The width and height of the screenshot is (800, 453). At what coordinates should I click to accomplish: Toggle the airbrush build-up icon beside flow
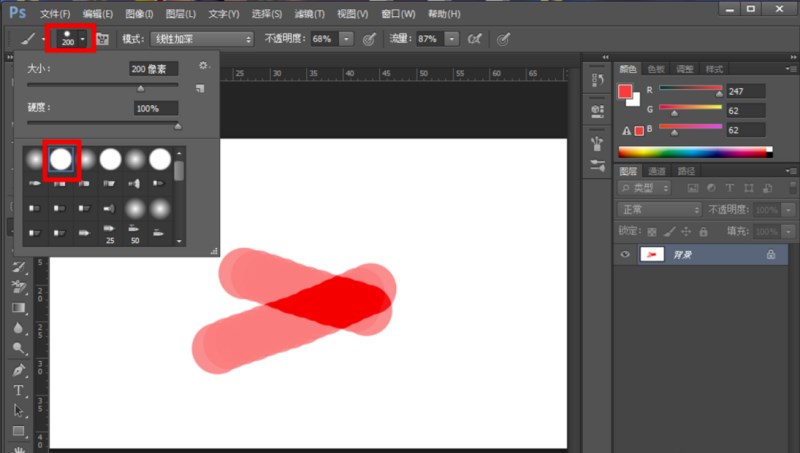(x=476, y=39)
